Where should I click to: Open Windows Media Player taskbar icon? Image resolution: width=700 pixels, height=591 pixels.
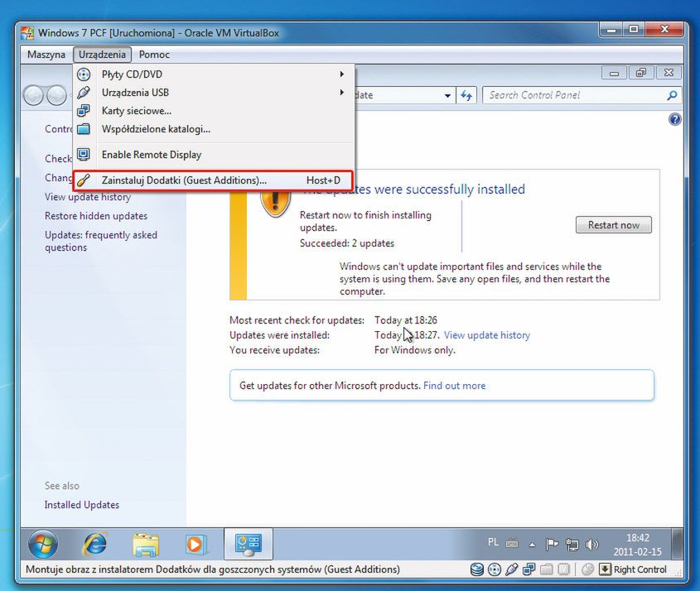(196, 545)
